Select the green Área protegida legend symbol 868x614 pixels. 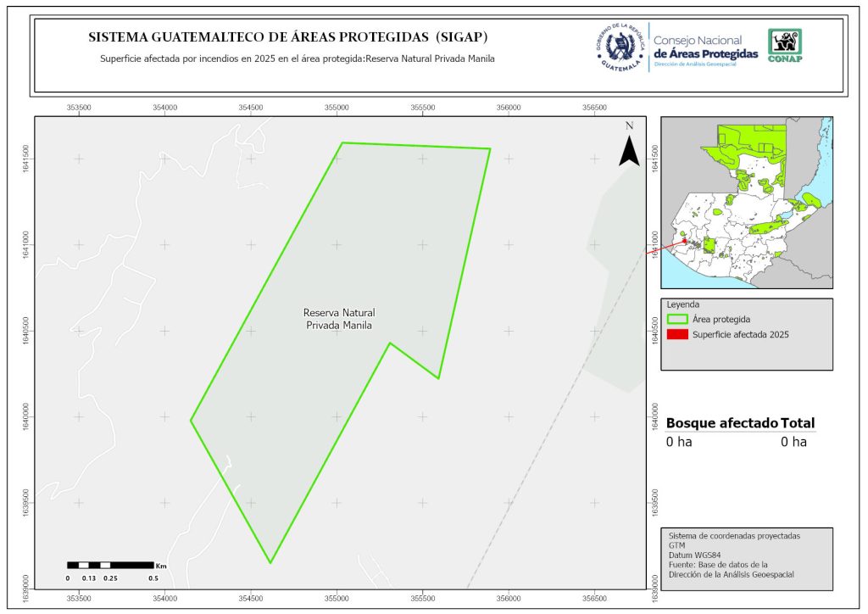click(x=676, y=320)
